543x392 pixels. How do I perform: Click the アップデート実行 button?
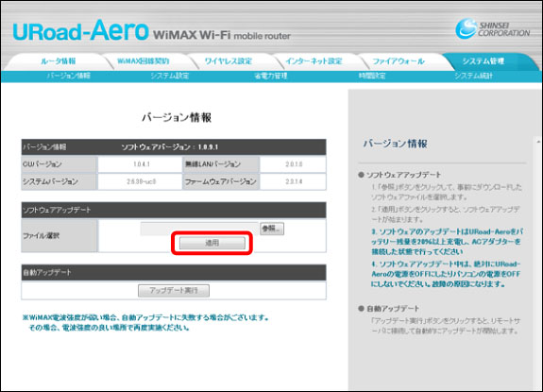click(x=174, y=291)
